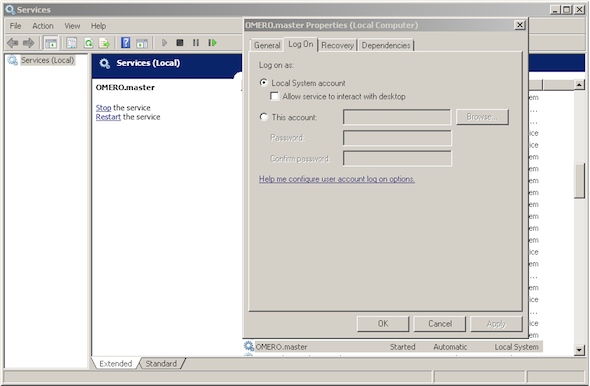Switch to the Log On tab
This screenshot has width=590, height=386.
[301, 44]
